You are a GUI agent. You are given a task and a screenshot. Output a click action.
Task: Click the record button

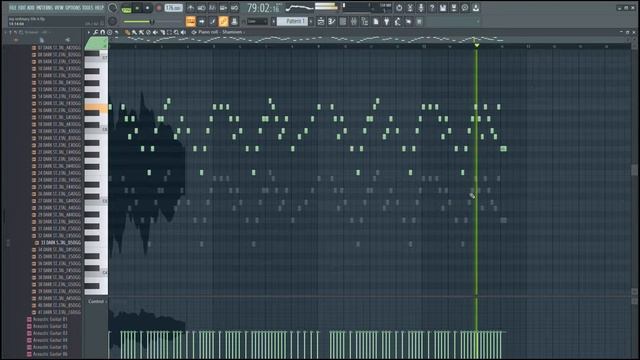point(159,8)
